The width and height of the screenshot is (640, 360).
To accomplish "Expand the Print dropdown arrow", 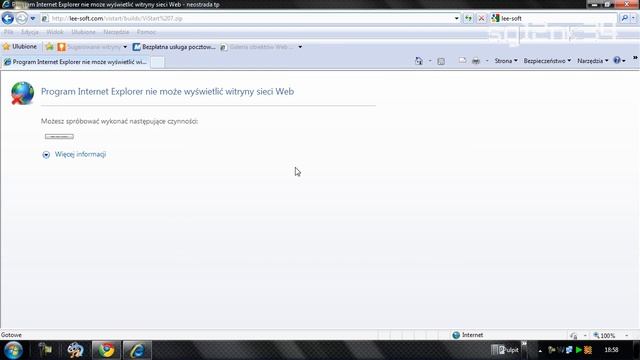I will (x=487, y=61).
